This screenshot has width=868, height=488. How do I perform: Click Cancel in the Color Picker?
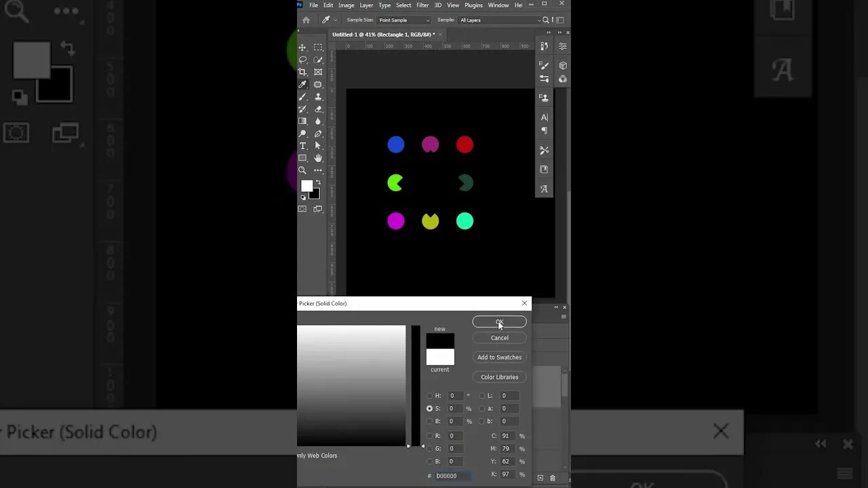[499, 338]
